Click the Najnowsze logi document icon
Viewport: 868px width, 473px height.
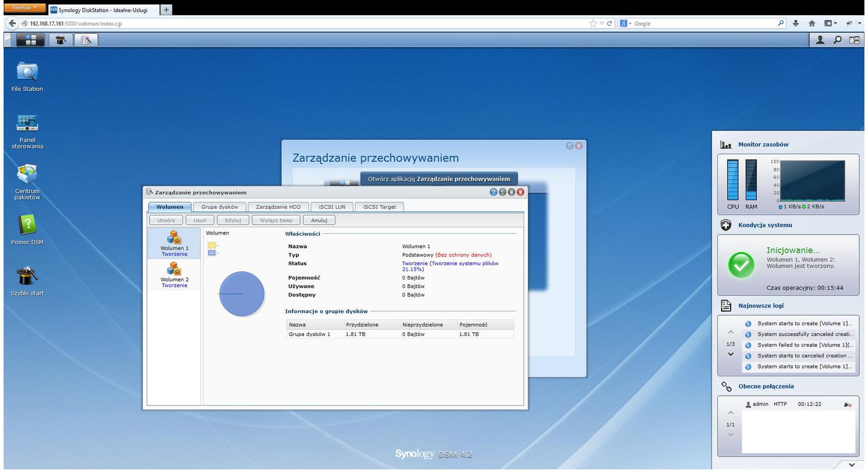pyautogui.click(x=726, y=306)
